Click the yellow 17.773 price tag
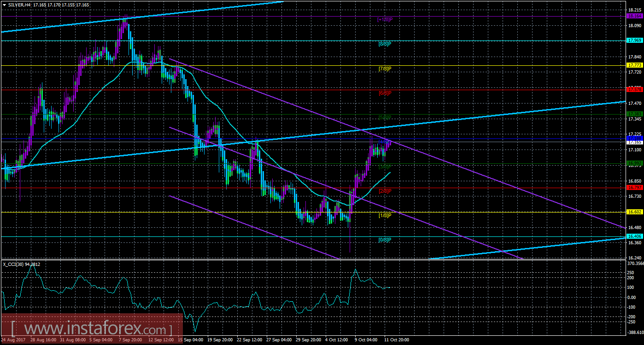This screenshot has height=345, width=644. 635,65
